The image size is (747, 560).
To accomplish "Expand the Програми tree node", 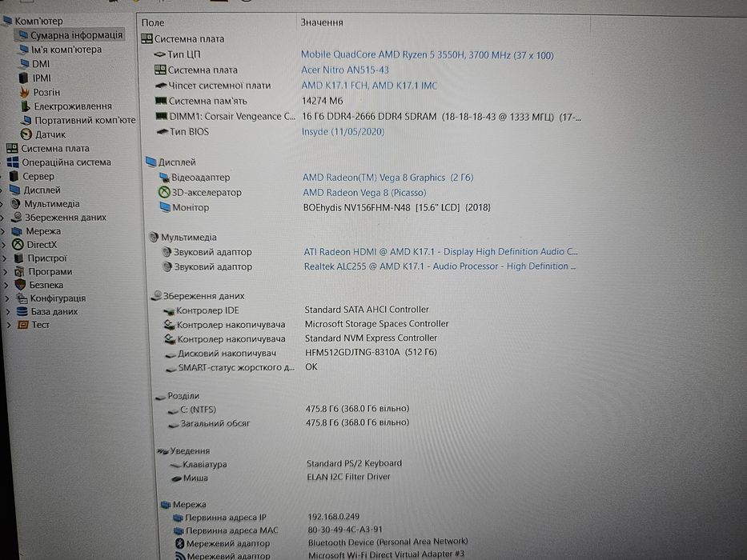I will [x=6, y=272].
